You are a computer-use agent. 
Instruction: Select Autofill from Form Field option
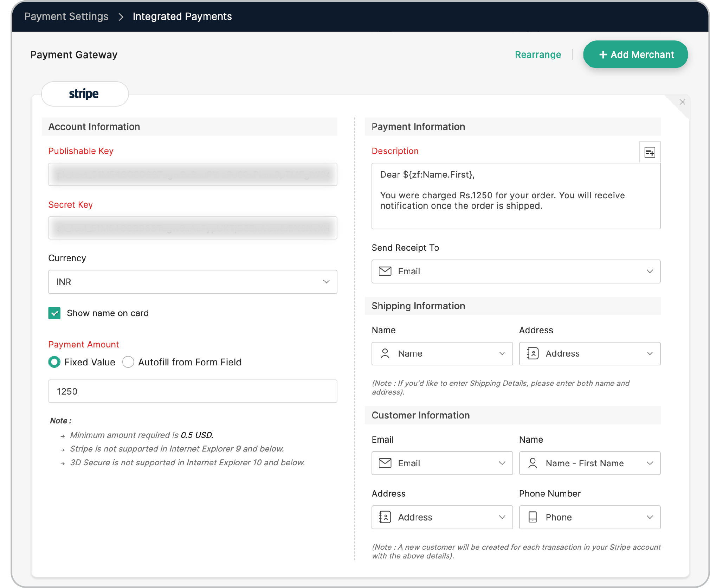tap(128, 362)
